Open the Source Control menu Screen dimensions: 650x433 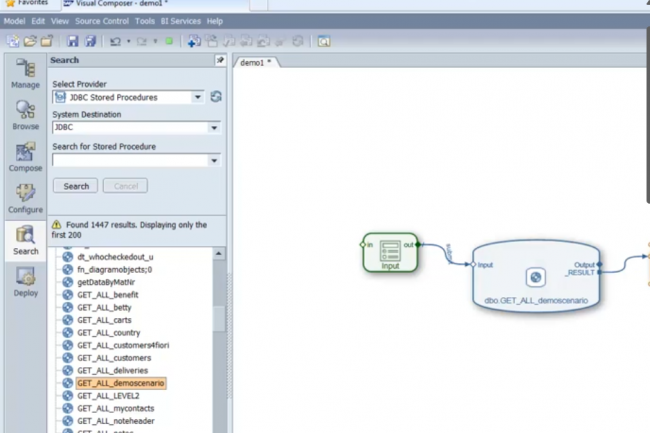103,21
